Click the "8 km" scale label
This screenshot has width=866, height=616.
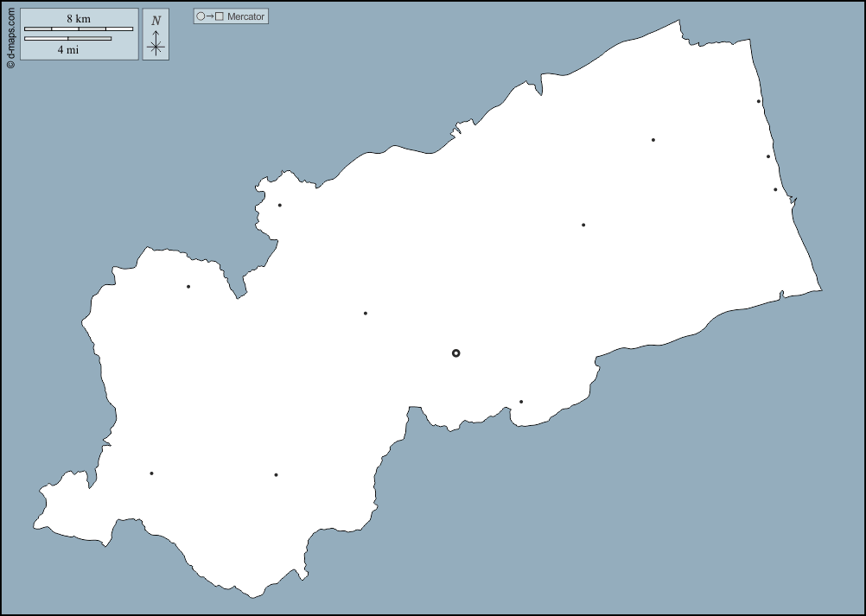(78, 18)
